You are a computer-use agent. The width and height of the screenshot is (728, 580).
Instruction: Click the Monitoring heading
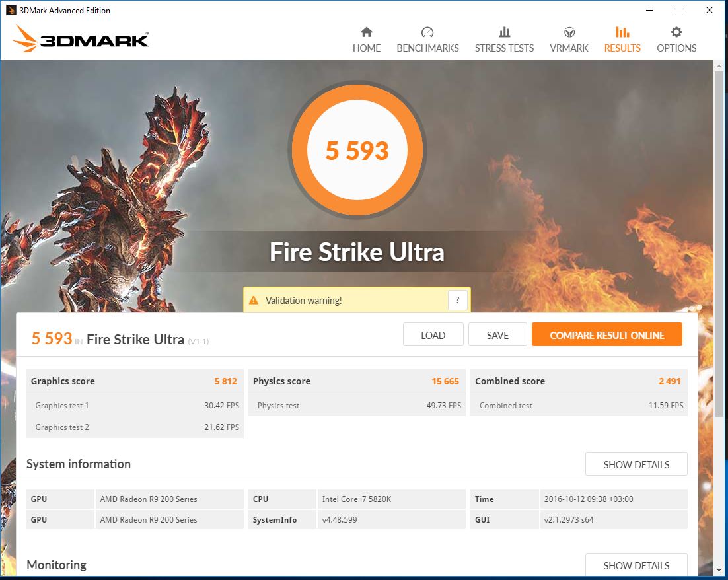(x=57, y=565)
